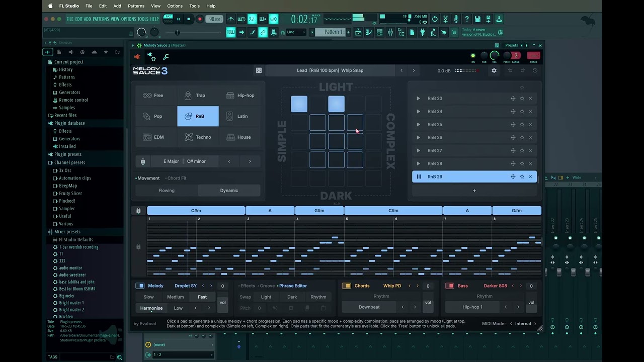Select Dynamic movement option
The height and width of the screenshot is (362, 644).
click(229, 191)
